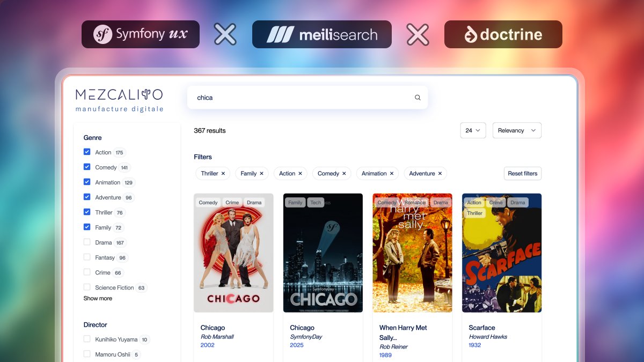Uncheck the Family genre checkbox
Viewport: 644px width, 362px height.
[x=87, y=227]
